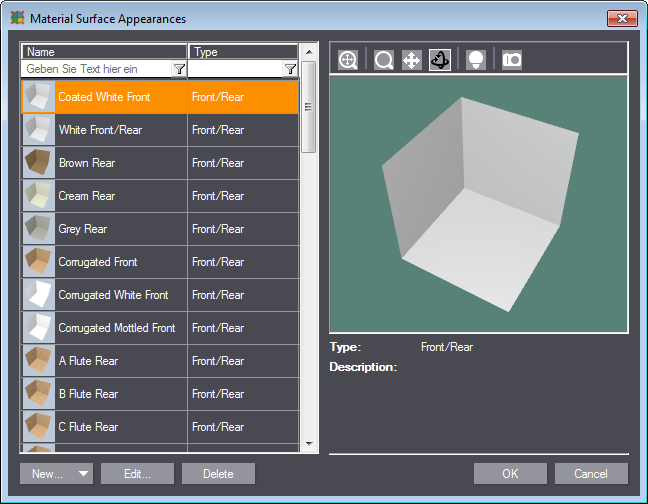
Task: Click the Name column filter funnel icon
Action: (179, 69)
